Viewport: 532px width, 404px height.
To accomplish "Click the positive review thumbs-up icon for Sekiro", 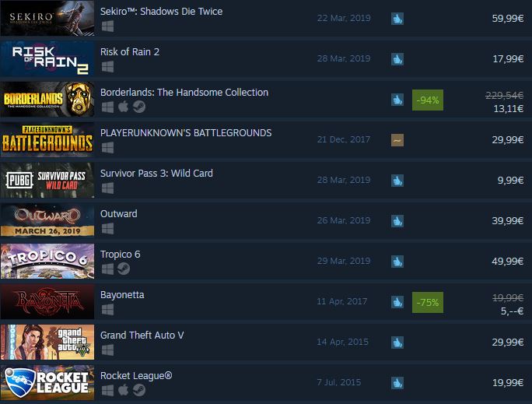I will coord(397,19).
